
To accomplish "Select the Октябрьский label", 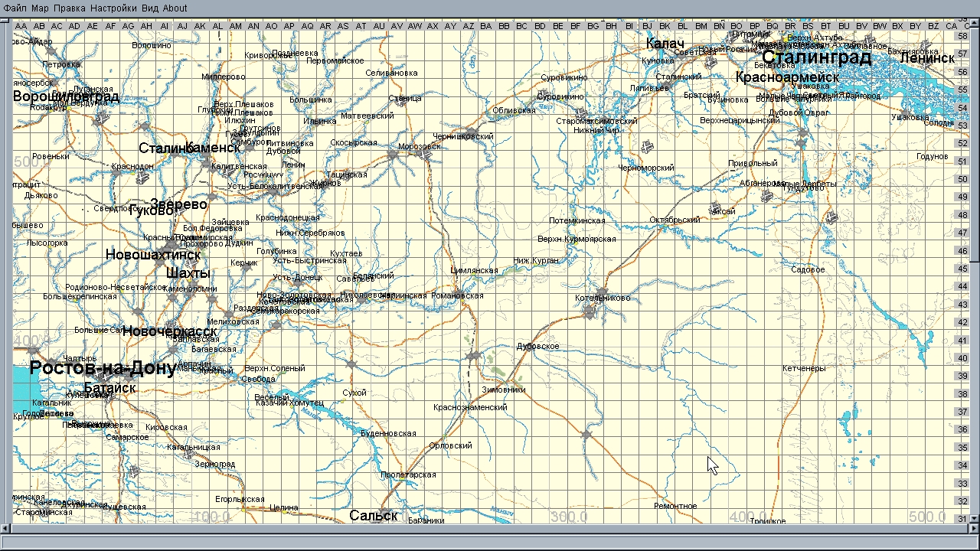I will 675,220.
